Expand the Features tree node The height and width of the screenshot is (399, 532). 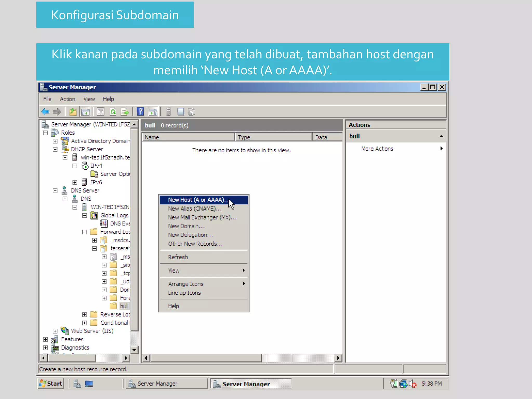click(x=45, y=339)
